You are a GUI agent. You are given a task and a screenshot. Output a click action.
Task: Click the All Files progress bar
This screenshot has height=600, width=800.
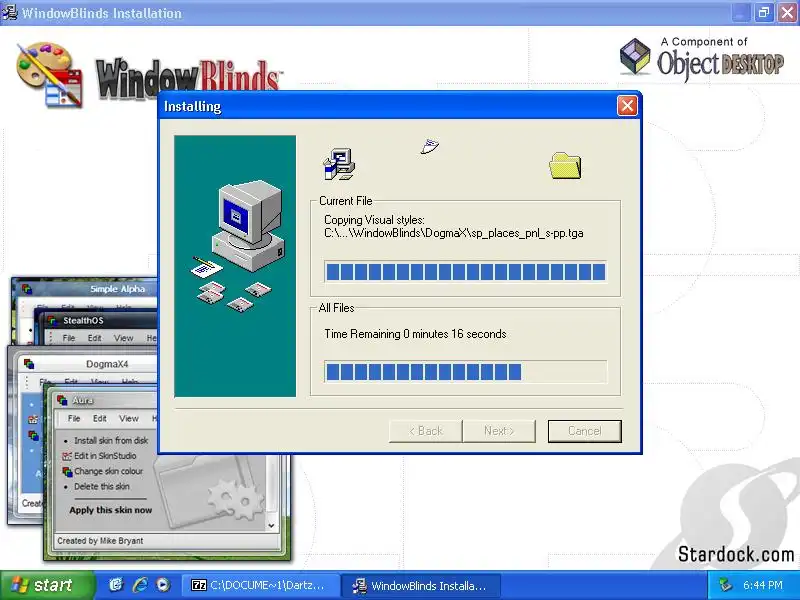(465, 371)
